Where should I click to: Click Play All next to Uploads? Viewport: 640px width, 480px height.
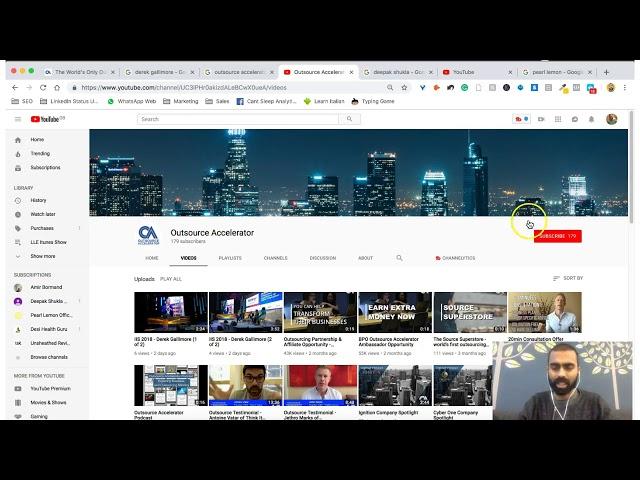point(171,279)
